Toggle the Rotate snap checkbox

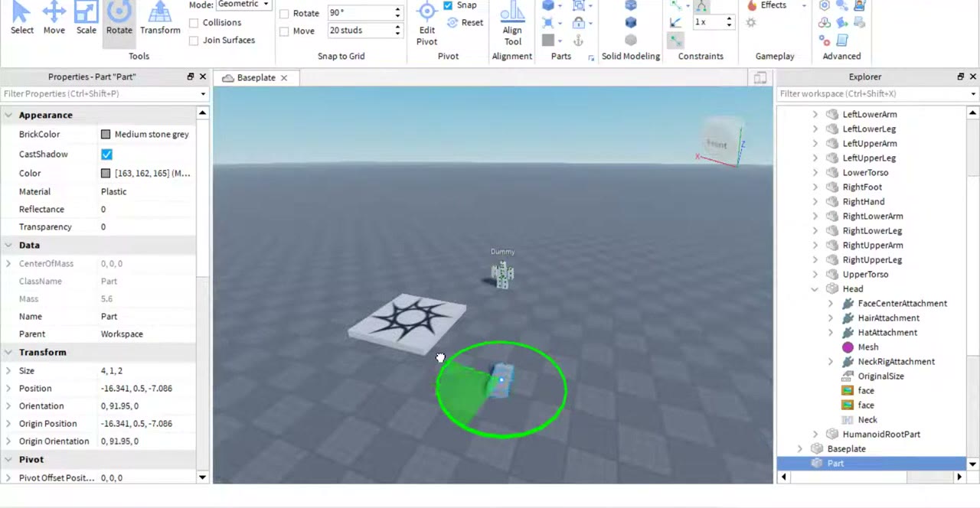[x=284, y=14]
